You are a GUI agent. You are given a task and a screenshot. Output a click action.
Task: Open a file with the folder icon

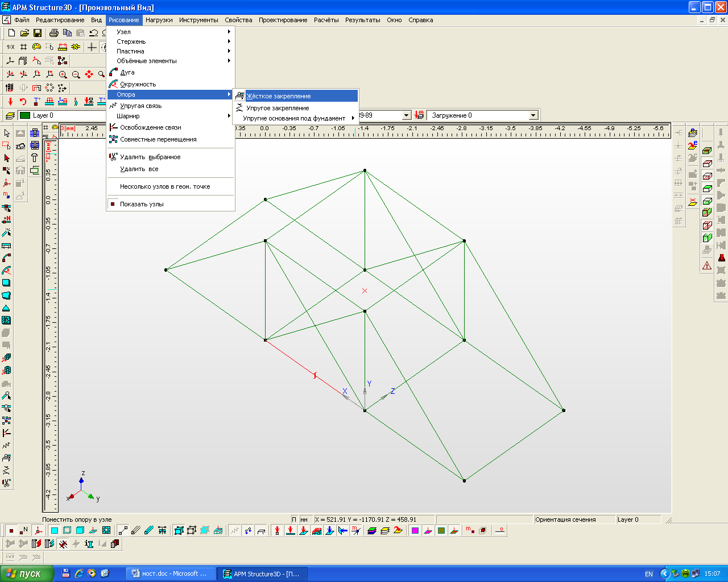pyautogui.click(x=24, y=33)
